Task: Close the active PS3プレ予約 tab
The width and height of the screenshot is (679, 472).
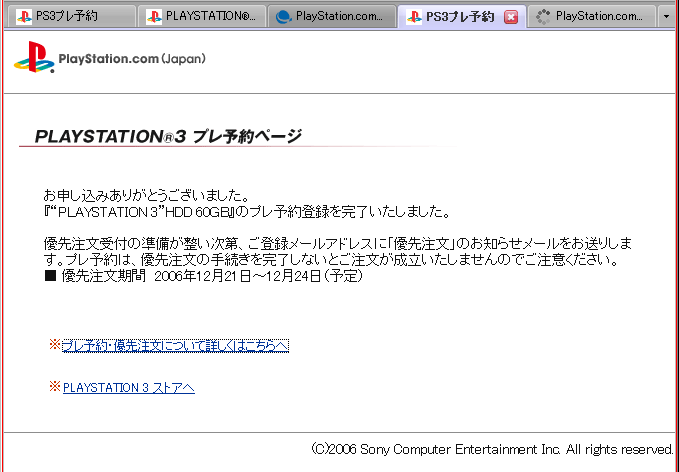Action: pyautogui.click(x=511, y=17)
